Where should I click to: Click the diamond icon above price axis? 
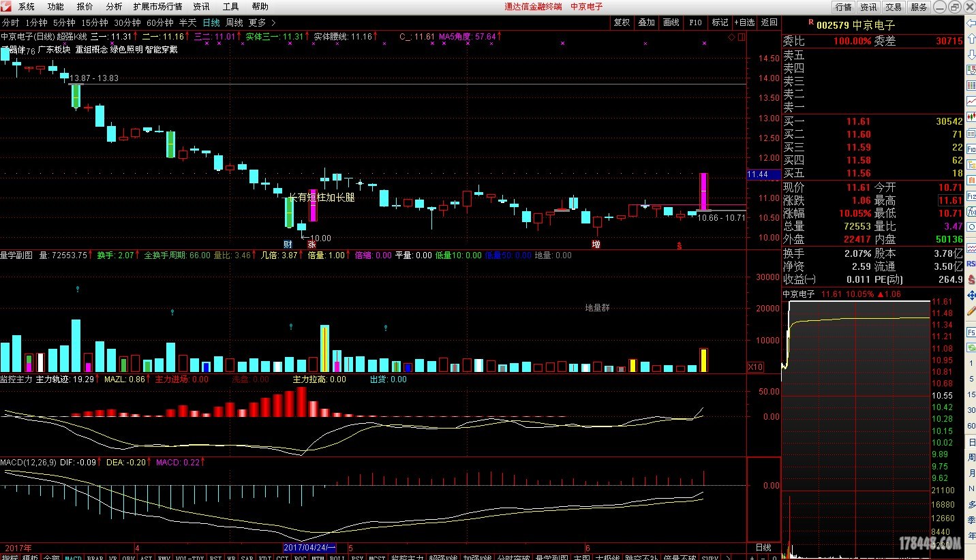click(731, 37)
